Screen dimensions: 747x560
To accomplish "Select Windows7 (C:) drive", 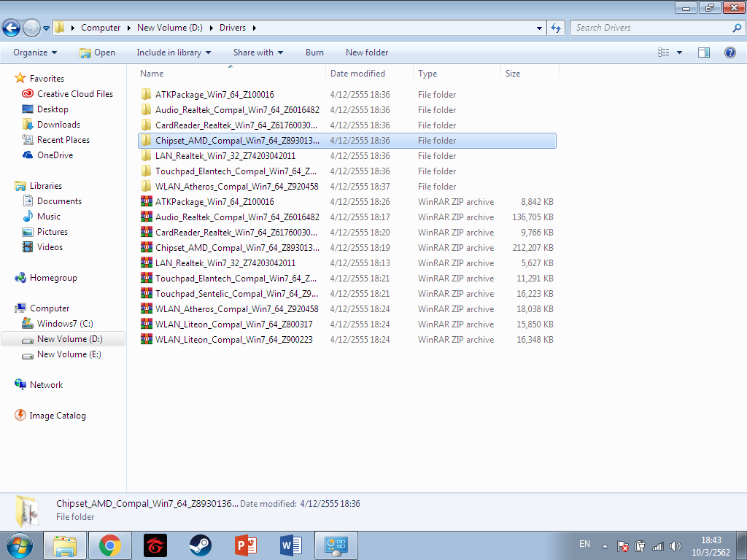I will pyautogui.click(x=57, y=323).
